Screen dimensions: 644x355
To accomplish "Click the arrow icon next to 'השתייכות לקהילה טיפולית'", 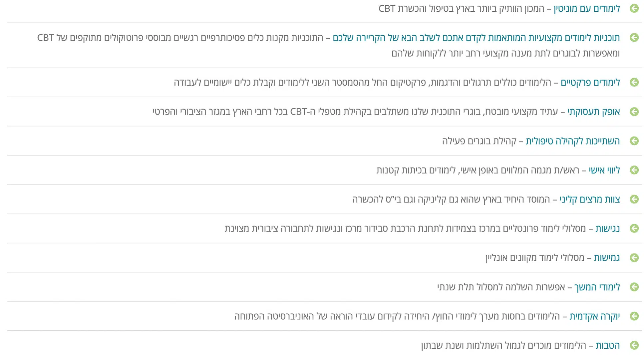I will (x=634, y=141).
